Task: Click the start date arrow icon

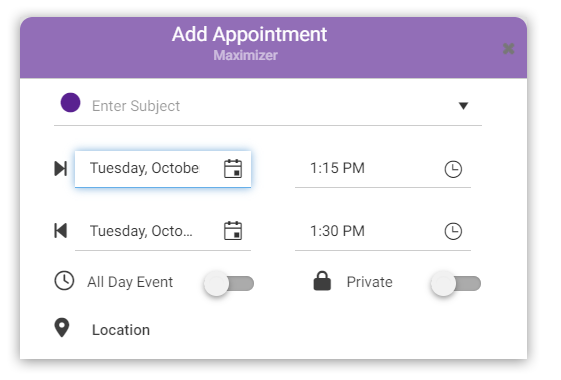Action: (x=60, y=169)
